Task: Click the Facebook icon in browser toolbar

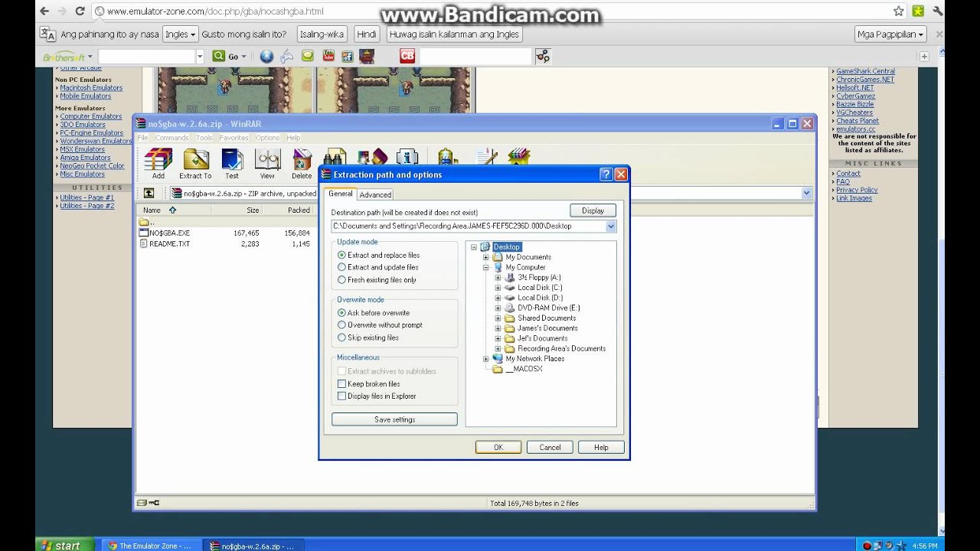Action: (348, 56)
